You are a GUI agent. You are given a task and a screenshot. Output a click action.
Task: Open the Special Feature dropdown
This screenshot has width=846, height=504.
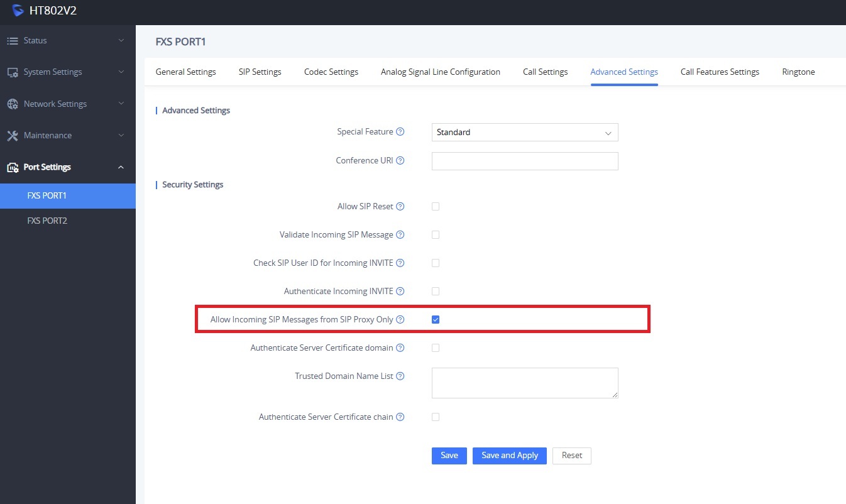tap(524, 133)
